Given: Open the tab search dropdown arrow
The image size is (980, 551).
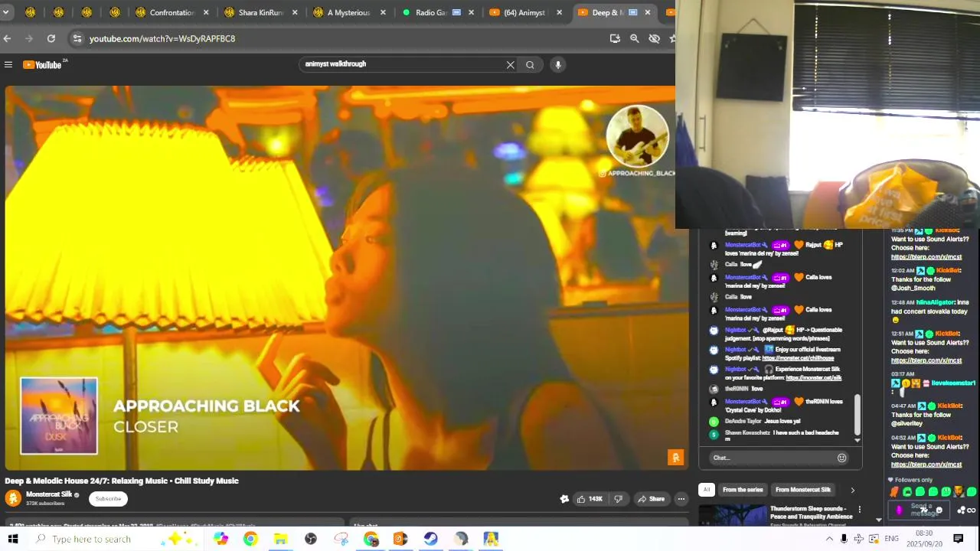Looking at the screenshot, I should (x=6, y=12).
